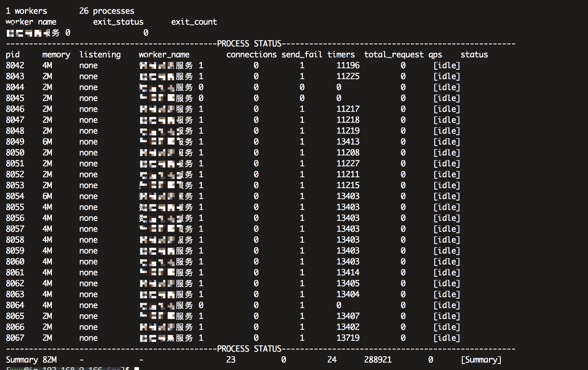Image resolution: width=588 pixels, height=370 pixels.
Task: Click the 'none' listening value for pid 8046
Action: (88, 109)
